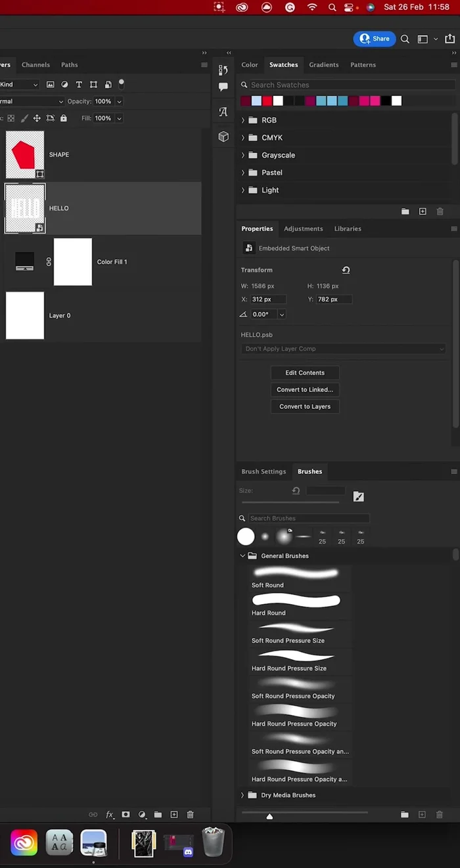Click the layer mask icon in Layers footer
Screen dimensions: 460x868
pos(126,815)
